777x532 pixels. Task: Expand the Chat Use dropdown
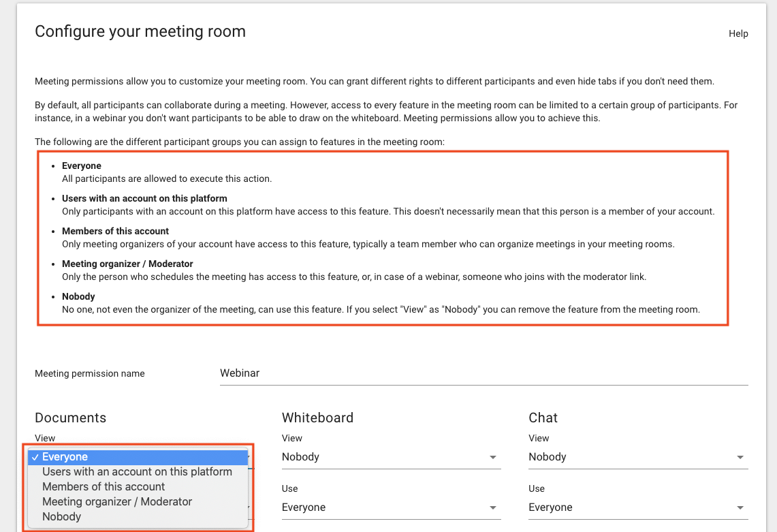click(x=638, y=507)
